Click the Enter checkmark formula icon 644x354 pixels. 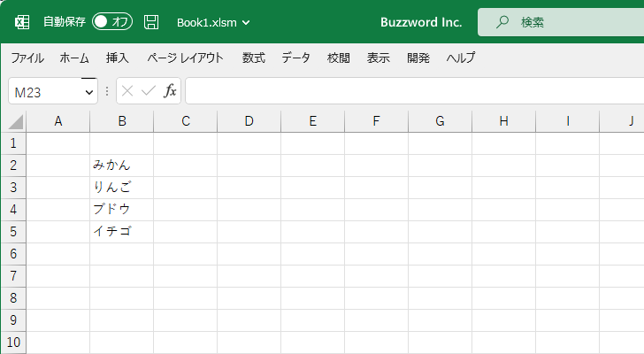pyautogui.click(x=149, y=91)
